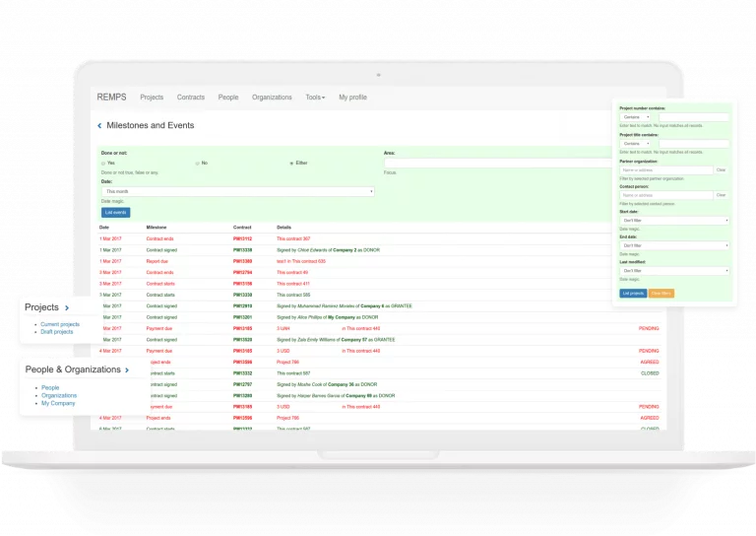Click the orange Clear filters button

coord(661,294)
